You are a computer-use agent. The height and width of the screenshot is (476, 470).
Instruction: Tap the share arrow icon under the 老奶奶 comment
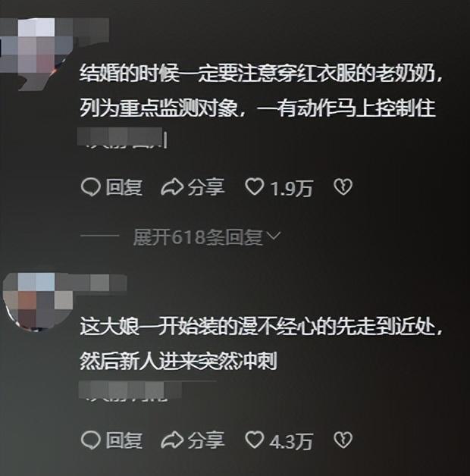point(172,187)
